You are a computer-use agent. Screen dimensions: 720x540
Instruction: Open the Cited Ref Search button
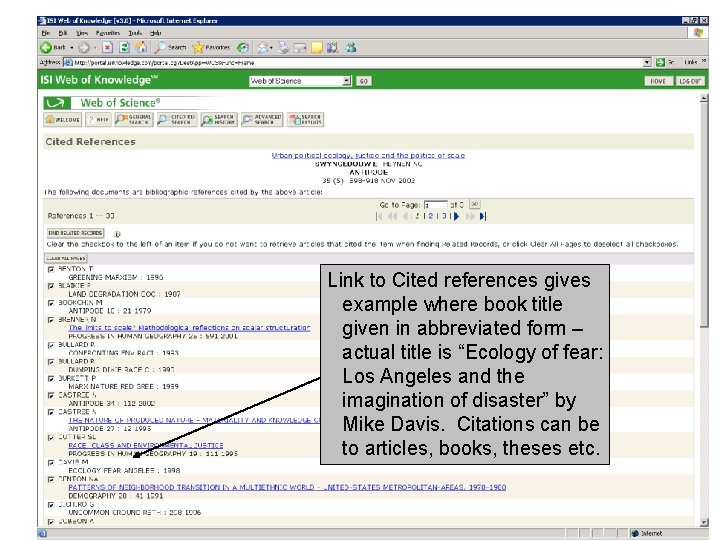click(177, 119)
